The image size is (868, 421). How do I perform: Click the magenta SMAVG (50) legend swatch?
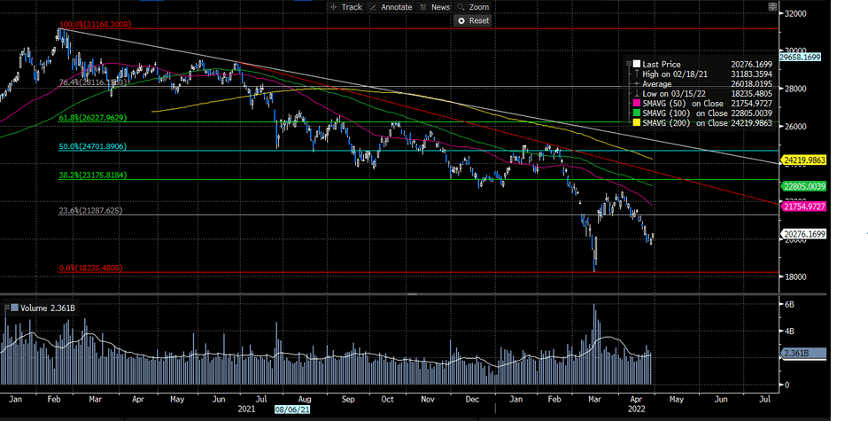click(x=636, y=104)
